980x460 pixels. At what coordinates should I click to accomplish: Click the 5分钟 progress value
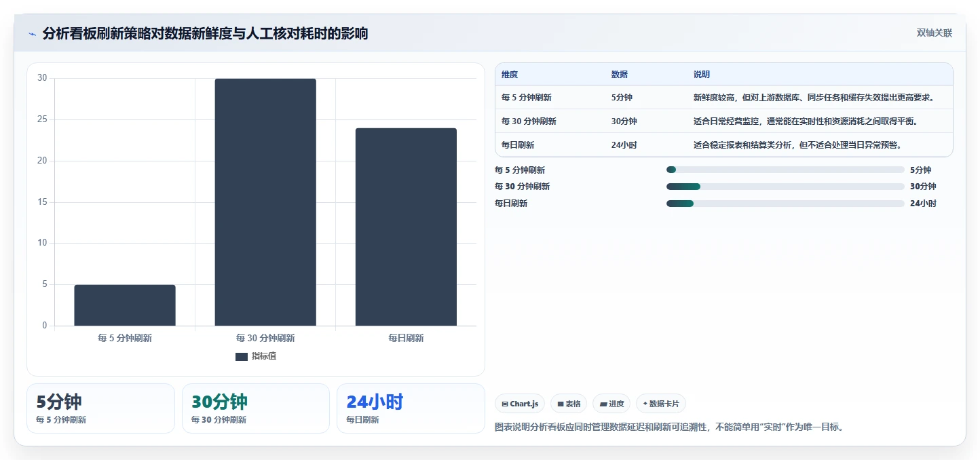pyautogui.click(x=920, y=170)
